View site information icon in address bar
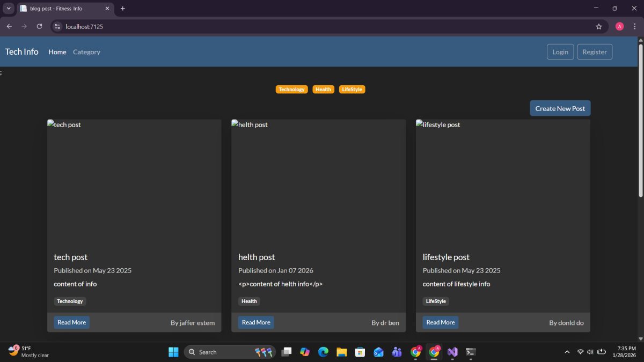Viewport: 644px width, 362px height. 58,26
